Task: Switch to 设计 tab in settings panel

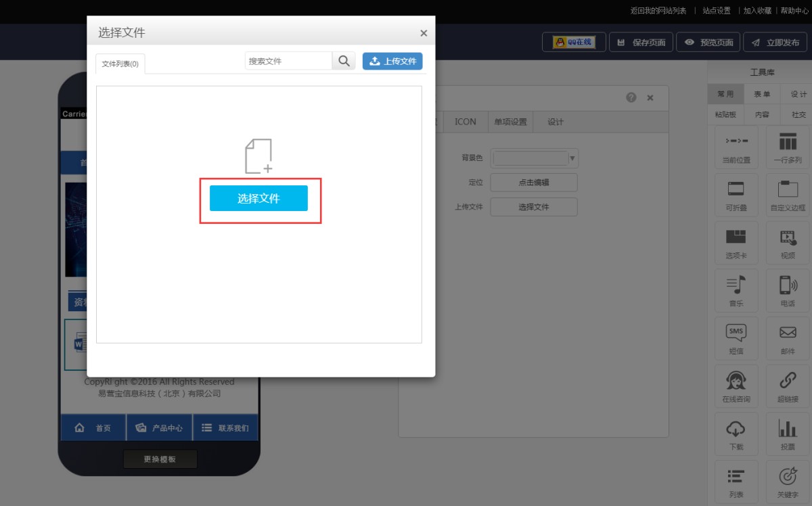Action: (x=556, y=122)
